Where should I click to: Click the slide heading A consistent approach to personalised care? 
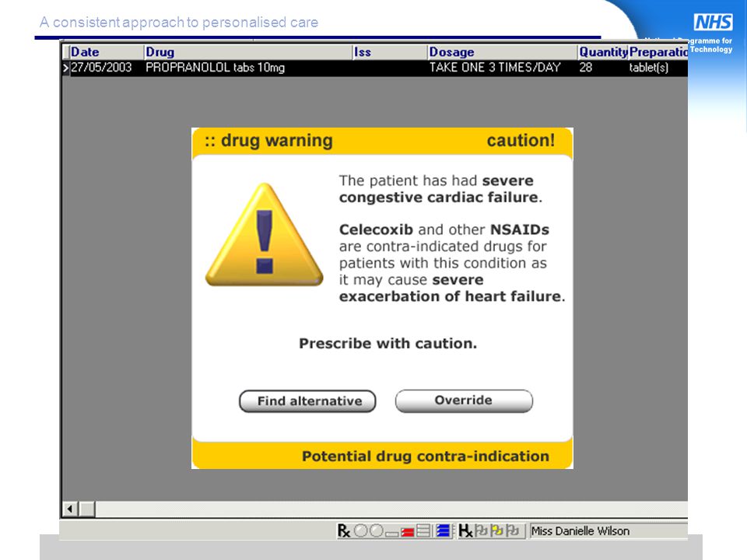coord(179,23)
